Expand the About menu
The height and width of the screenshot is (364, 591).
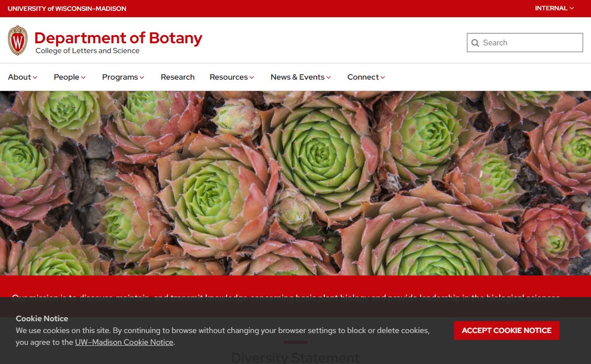(x=23, y=77)
